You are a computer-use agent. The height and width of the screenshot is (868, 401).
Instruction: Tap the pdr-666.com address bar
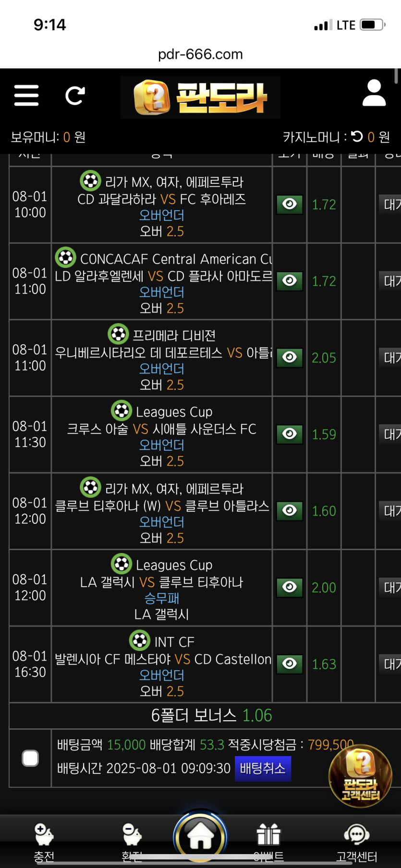[x=200, y=54]
